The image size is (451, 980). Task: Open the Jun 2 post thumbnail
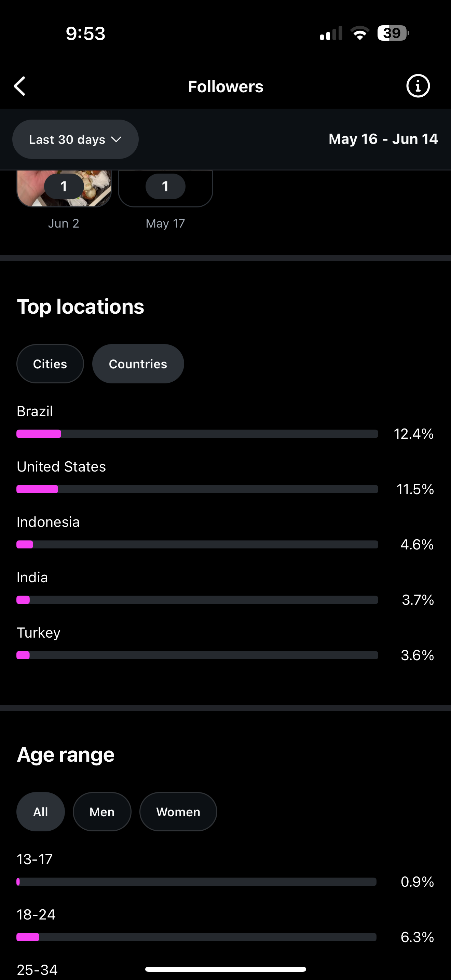tap(64, 189)
